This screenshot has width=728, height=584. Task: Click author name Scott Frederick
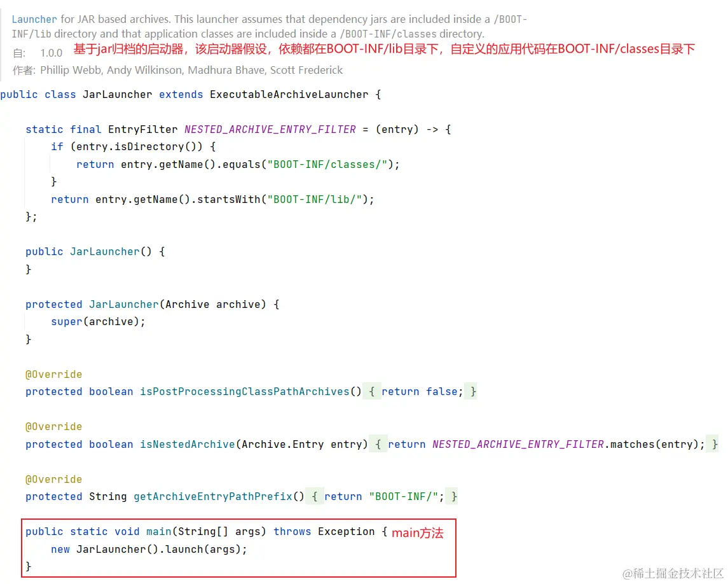[306, 70]
